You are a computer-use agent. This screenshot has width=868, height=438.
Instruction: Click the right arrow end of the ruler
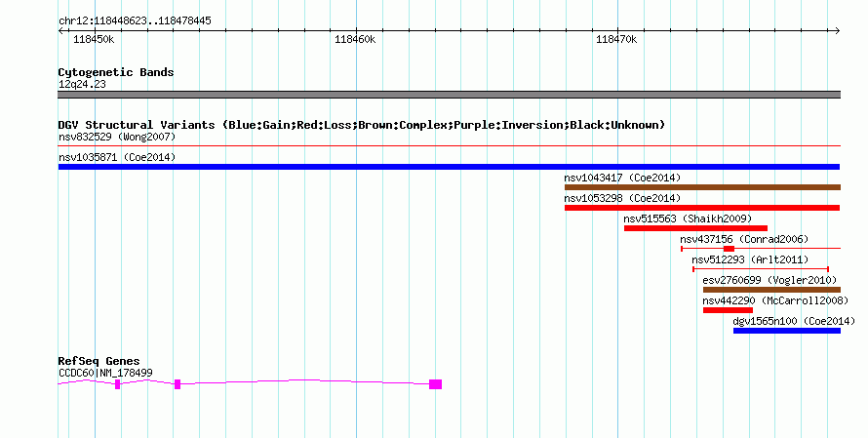point(838,31)
